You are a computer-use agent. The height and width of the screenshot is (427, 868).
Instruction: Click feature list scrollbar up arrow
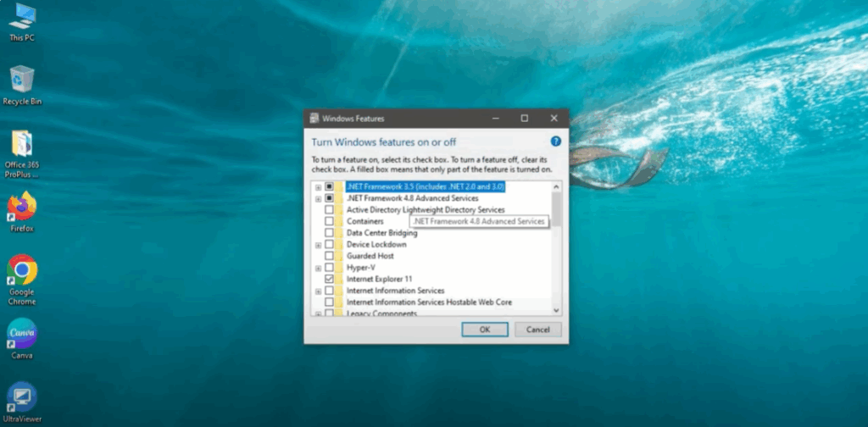(556, 186)
